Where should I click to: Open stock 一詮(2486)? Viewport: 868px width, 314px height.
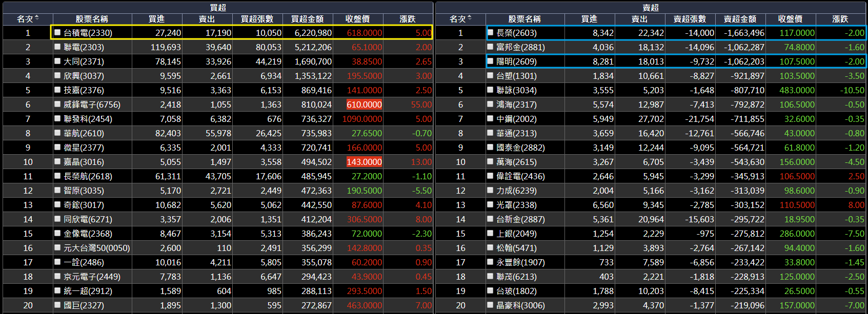point(84,262)
